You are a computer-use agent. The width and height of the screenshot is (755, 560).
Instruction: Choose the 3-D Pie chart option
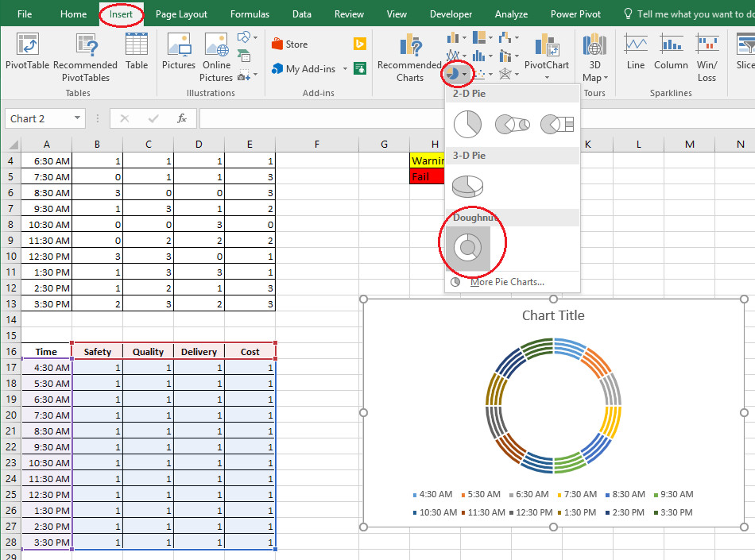(467, 186)
